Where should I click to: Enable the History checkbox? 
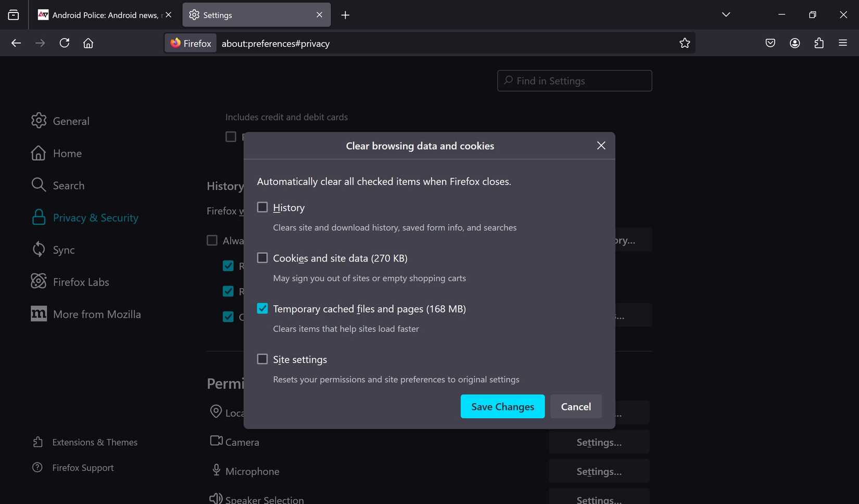tap(262, 208)
